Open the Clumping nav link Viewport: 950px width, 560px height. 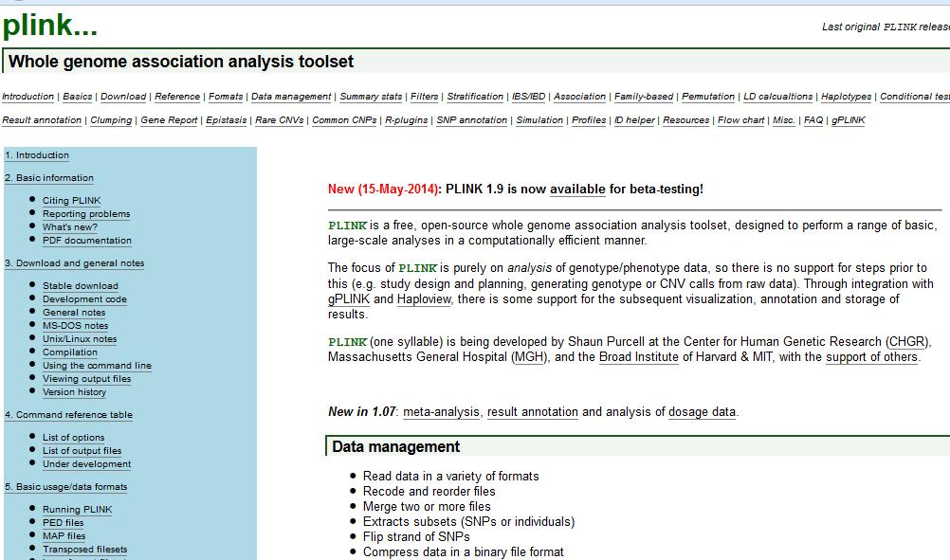pos(111,120)
